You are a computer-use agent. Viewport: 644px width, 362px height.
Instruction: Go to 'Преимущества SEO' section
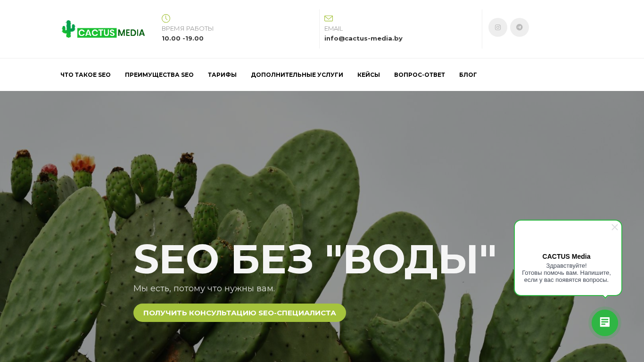[159, 75]
